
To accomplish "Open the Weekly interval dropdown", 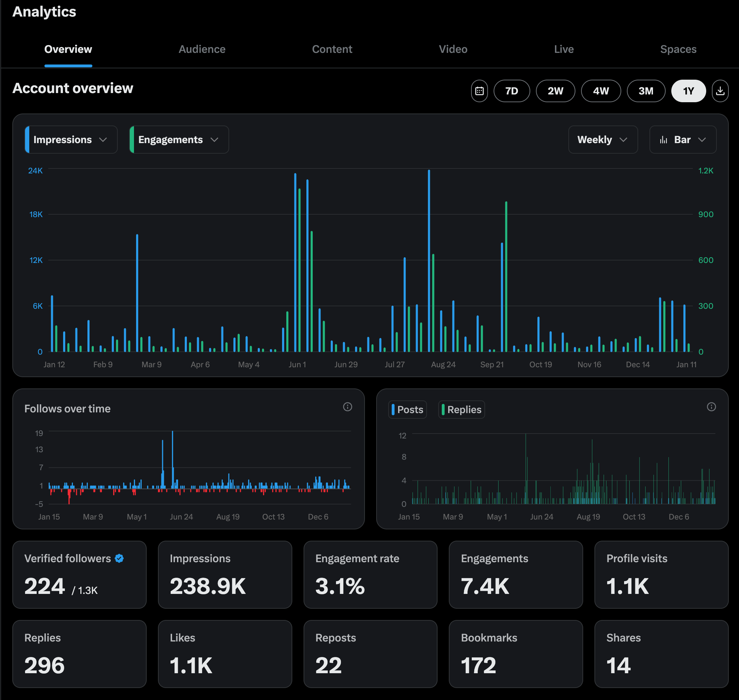I will pyautogui.click(x=603, y=140).
